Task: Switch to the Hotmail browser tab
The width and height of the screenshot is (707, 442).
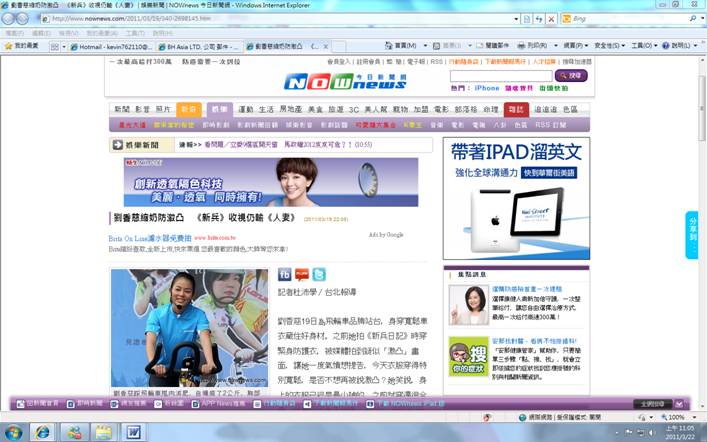Action: tap(111, 46)
